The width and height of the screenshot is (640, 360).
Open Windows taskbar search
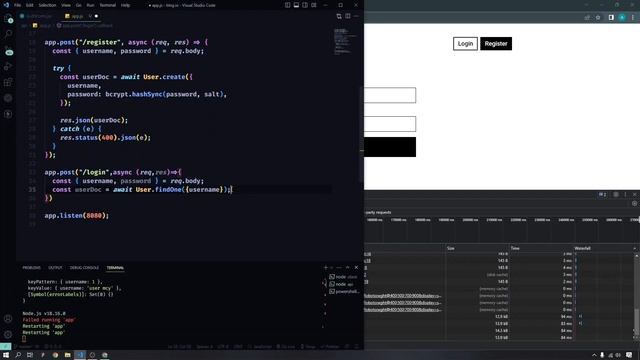18,355
